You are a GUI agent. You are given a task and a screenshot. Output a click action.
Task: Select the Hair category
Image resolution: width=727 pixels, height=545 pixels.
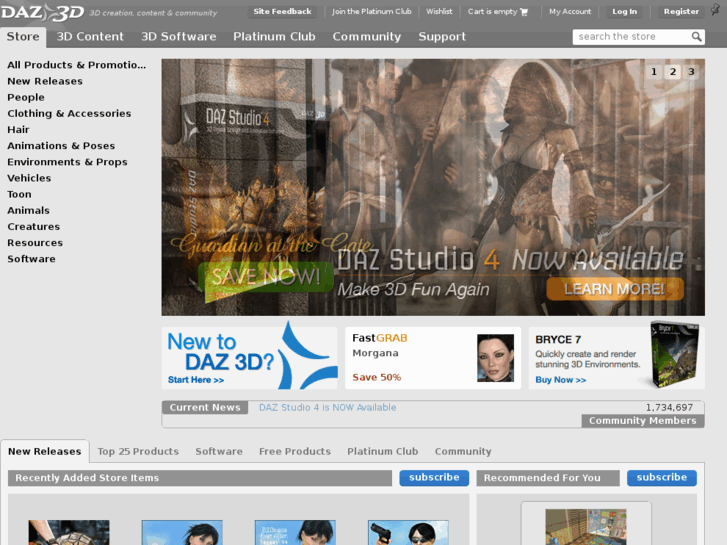(18, 130)
